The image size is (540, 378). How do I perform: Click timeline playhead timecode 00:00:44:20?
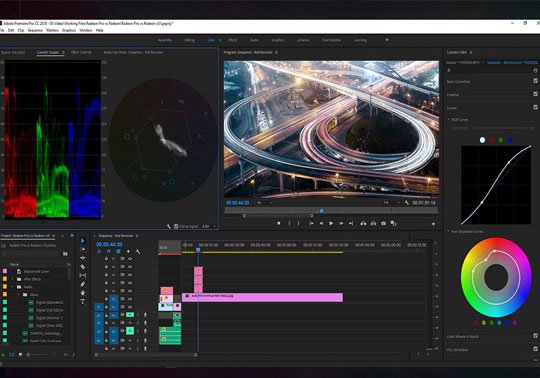[x=109, y=244]
